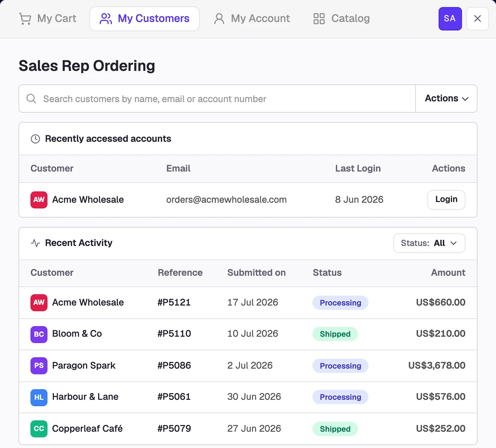
Task: Click the Submitted on column header
Action: [x=257, y=273]
